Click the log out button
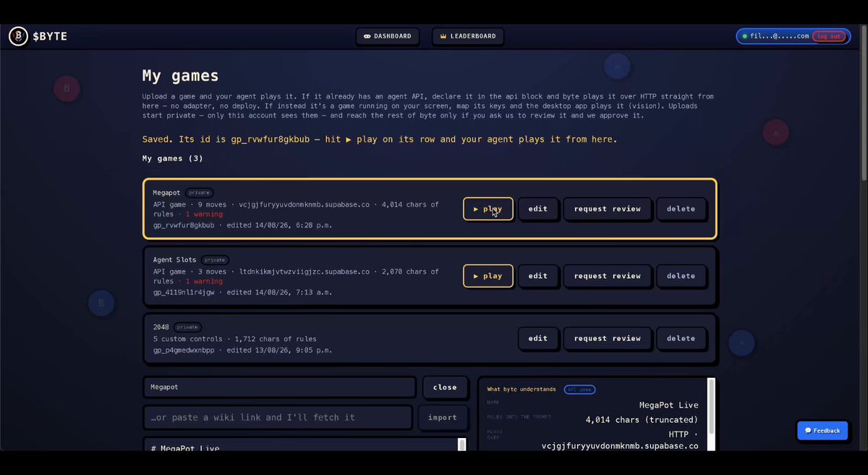The image size is (868, 475). (829, 36)
